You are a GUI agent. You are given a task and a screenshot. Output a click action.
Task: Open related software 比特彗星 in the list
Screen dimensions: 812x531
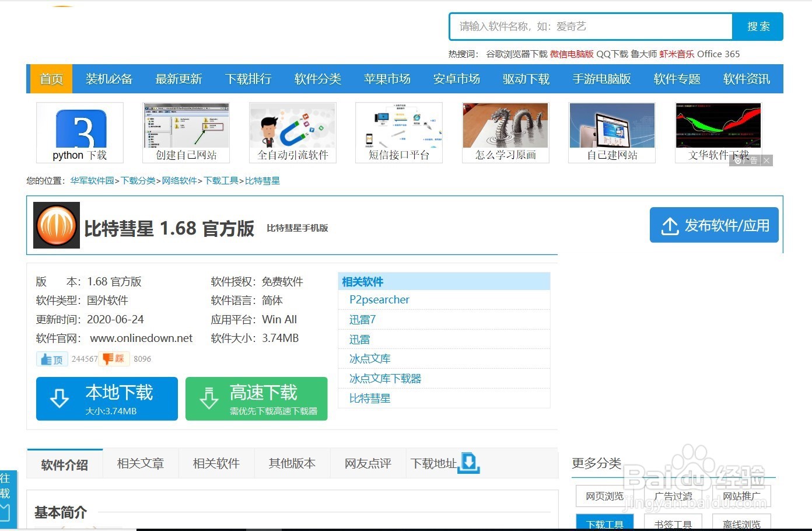[x=370, y=399]
